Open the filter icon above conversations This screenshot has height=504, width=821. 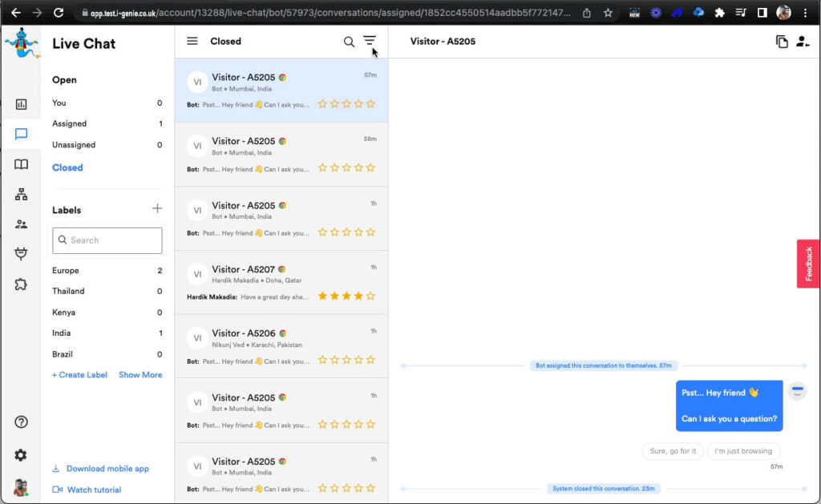click(x=370, y=41)
